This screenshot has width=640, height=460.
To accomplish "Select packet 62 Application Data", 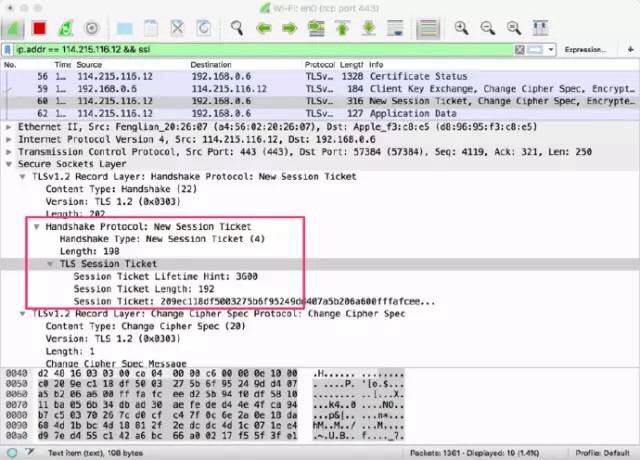I will [320, 113].
